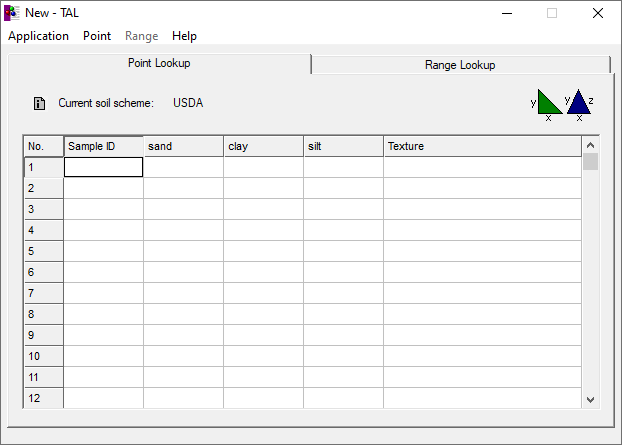The height and width of the screenshot is (445, 622).
Task: Click the sand cell in row 6
Action: point(184,272)
